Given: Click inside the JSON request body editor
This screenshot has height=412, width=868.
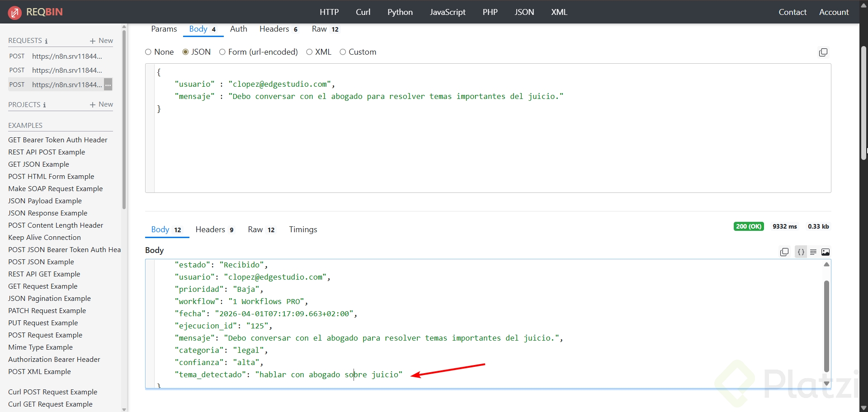Looking at the screenshot, I should pyautogui.click(x=452, y=145).
